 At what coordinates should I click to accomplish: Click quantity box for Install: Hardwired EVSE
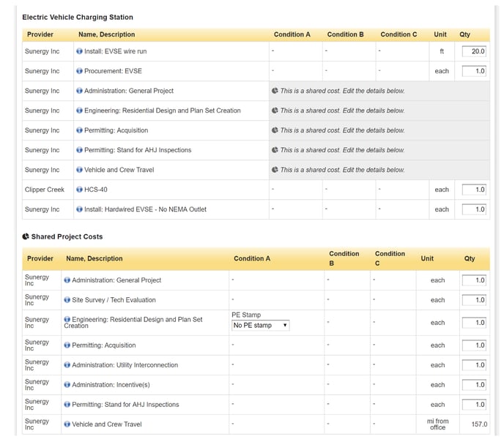pyautogui.click(x=474, y=209)
